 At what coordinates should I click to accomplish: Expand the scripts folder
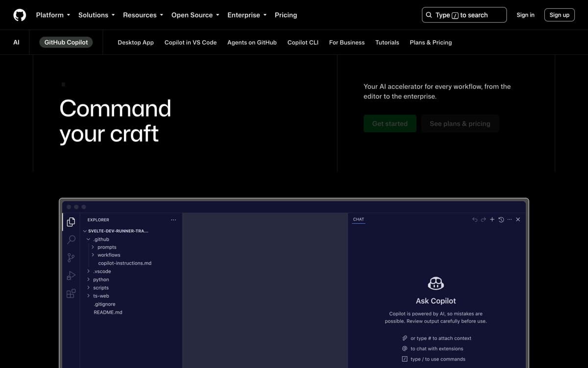click(98, 288)
